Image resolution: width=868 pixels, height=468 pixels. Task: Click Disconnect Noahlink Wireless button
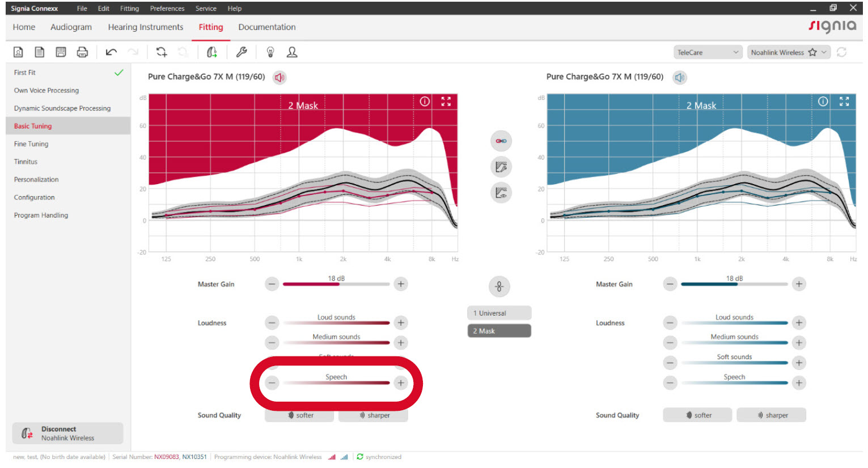pyautogui.click(x=67, y=433)
